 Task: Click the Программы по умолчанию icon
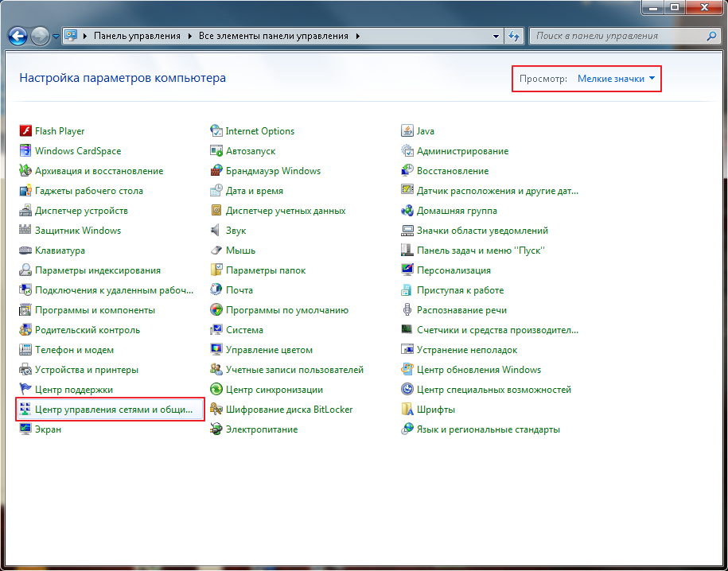click(216, 310)
